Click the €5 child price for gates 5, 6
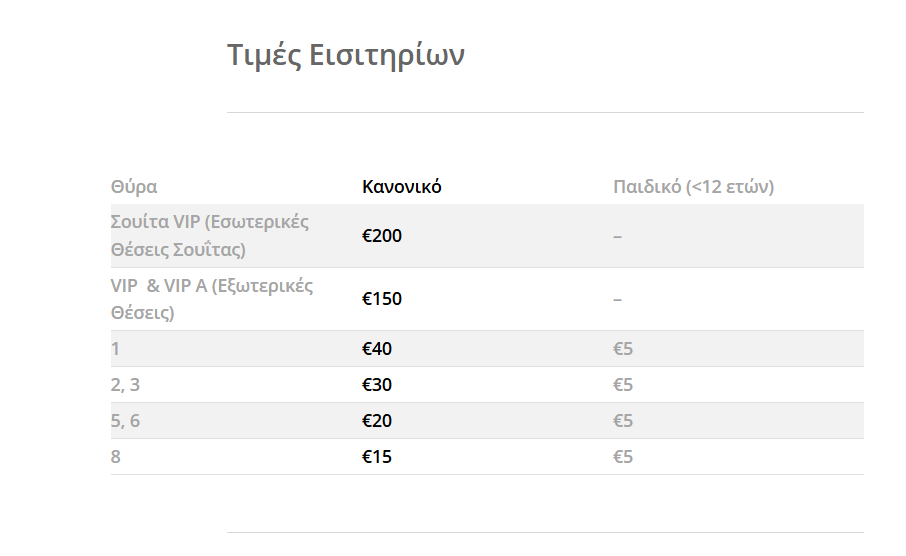 pos(623,421)
